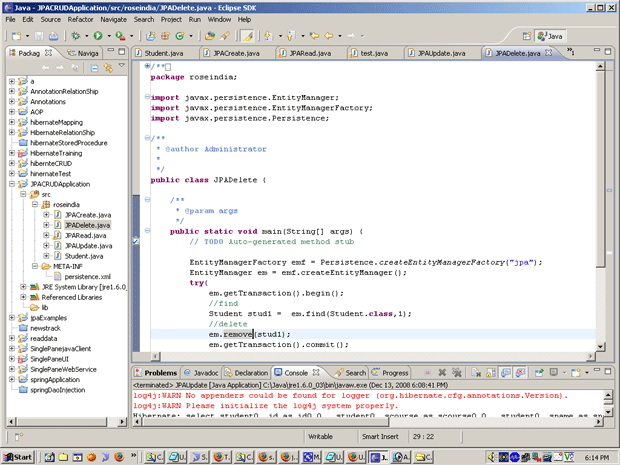Click the Back navigation arrow in the toolbar

(327, 35)
